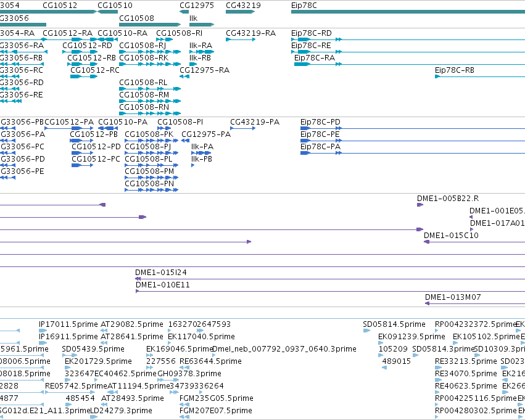Select transcript Eip78C-RA
Image resolution: width=525 pixels, height=420 pixels.
(315, 58)
